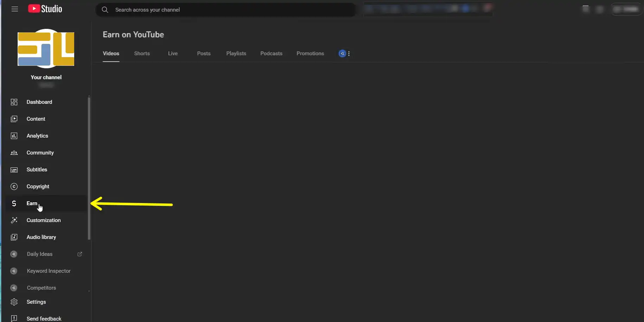Open Settings via the gear icon
The image size is (644, 322).
(x=14, y=302)
